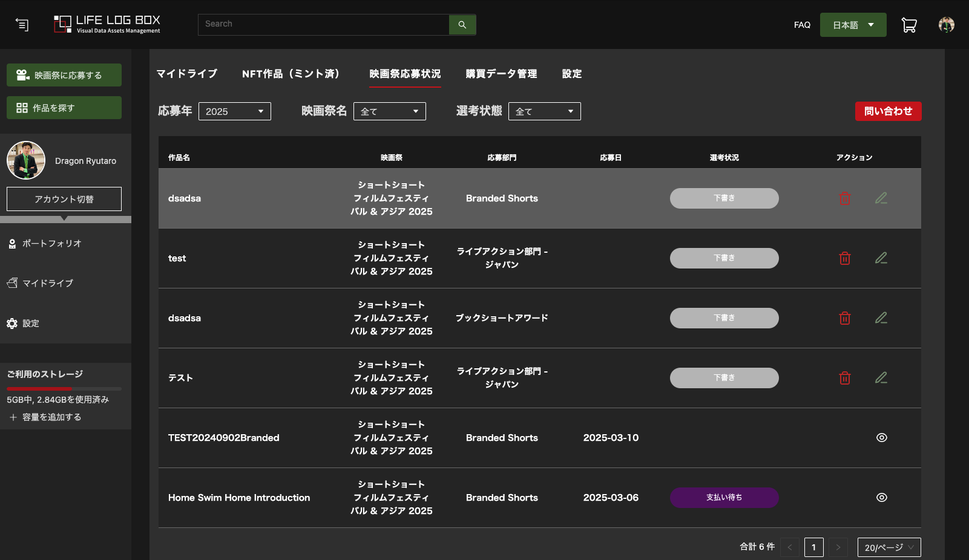The height and width of the screenshot is (560, 969).
Task: Click TEST20240902Branded title
Action: (224, 438)
